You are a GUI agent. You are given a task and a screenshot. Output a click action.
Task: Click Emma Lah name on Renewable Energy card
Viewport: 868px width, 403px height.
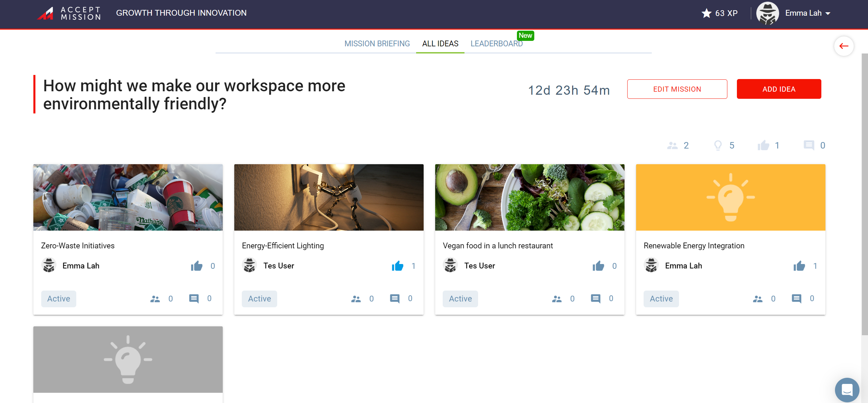683,266
